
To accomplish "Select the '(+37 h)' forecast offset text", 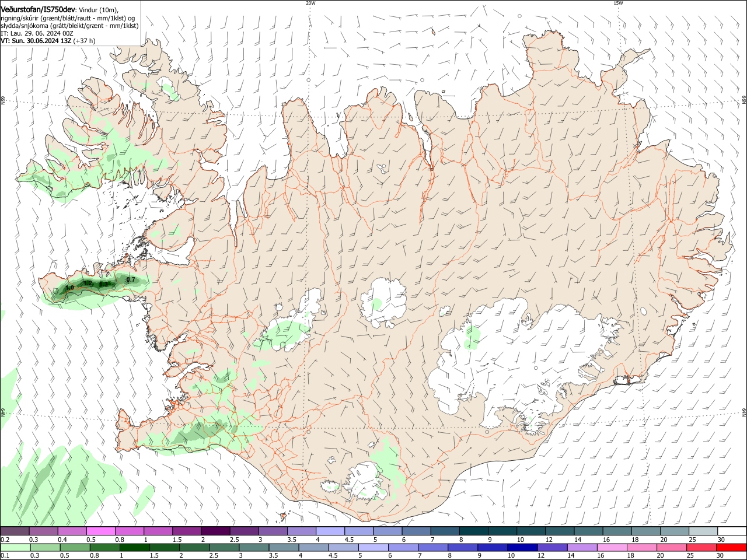I will point(85,41).
